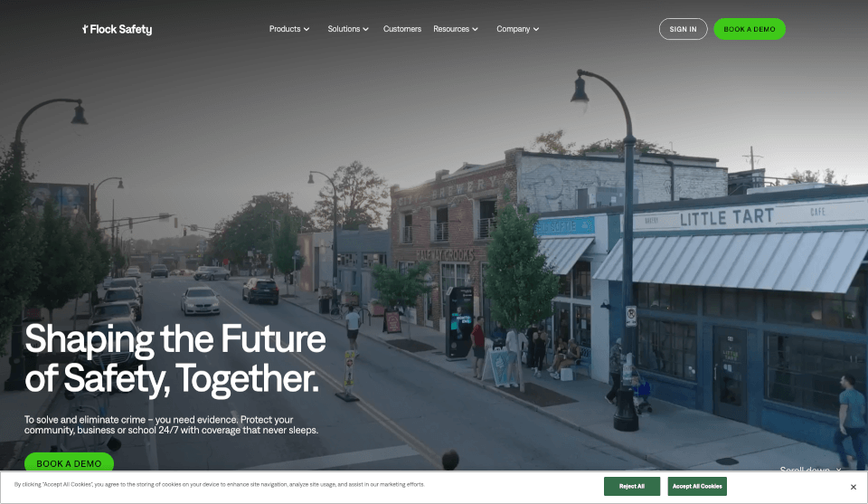The width and height of the screenshot is (868, 504).
Task: Expand the Solutions dropdown menu
Action: [347, 29]
